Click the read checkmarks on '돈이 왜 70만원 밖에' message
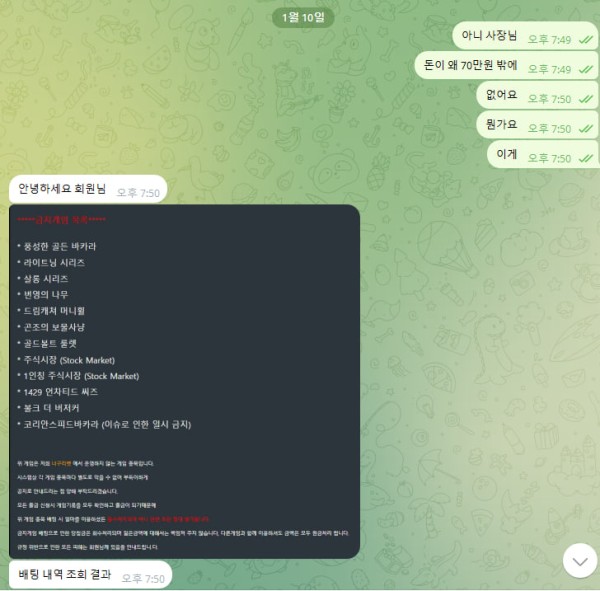The height and width of the screenshot is (591, 600). (x=586, y=69)
